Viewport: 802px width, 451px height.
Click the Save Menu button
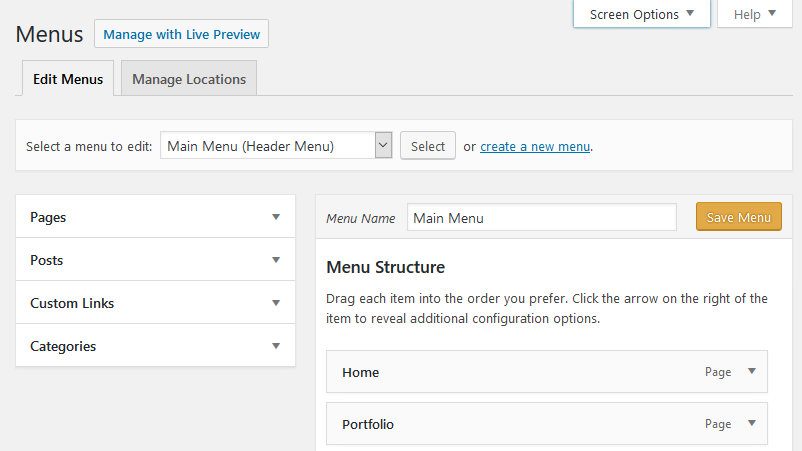[739, 217]
